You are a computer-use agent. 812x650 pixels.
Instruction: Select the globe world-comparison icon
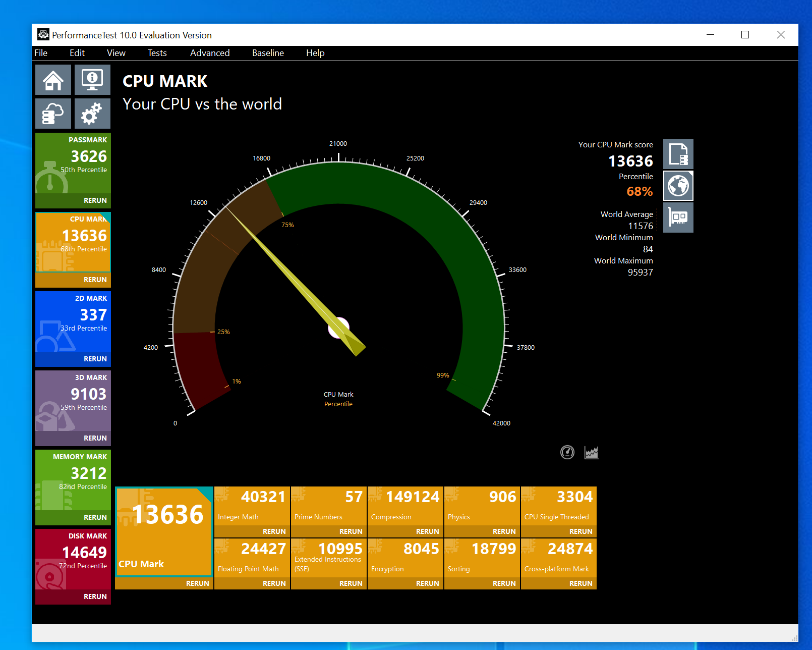click(x=678, y=186)
